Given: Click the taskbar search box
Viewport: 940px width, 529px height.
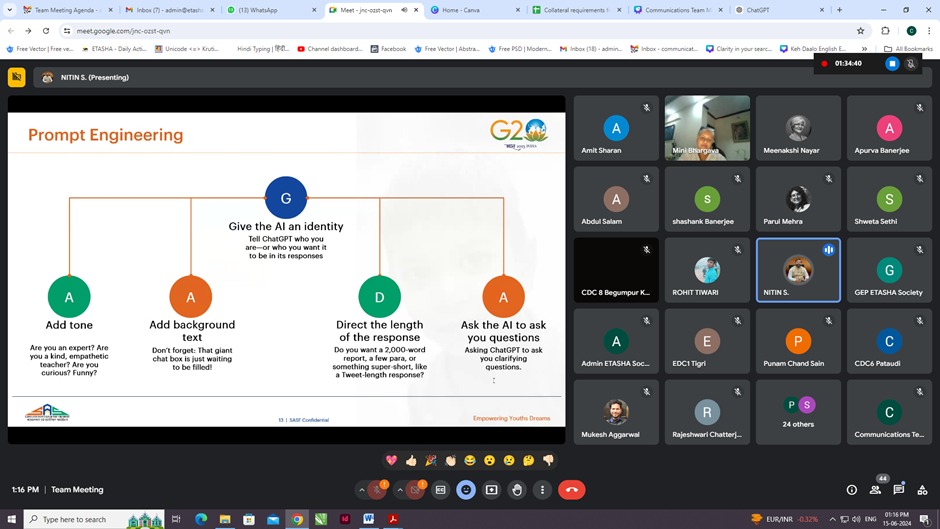Looking at the screenshot, I should click(94, 519).
